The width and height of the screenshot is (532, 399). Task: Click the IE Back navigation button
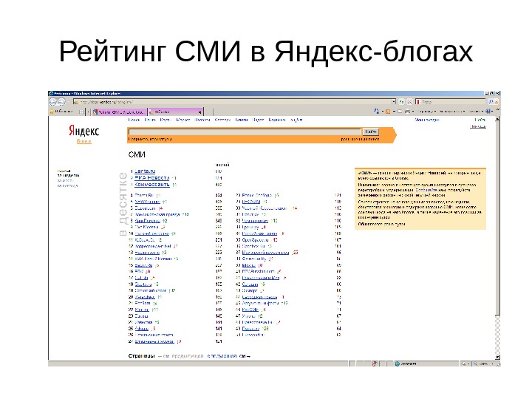[x=53, y=102]
